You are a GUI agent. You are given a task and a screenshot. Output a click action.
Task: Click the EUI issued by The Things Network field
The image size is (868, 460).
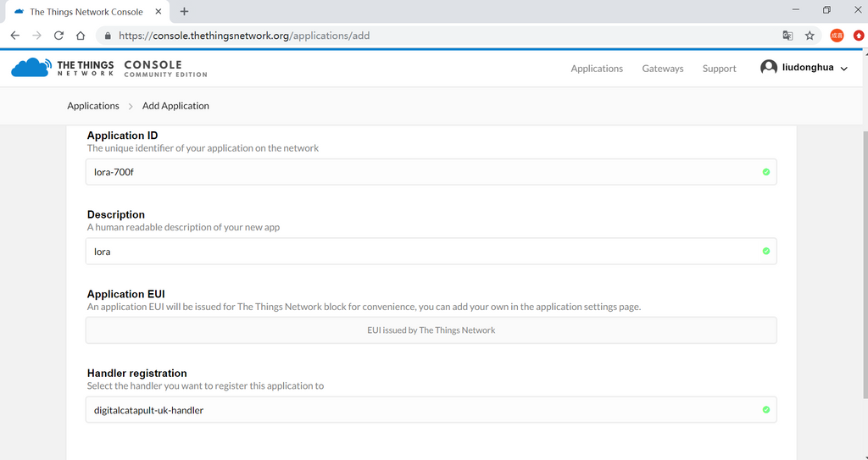pyautogui.click(x=431, y=330)
